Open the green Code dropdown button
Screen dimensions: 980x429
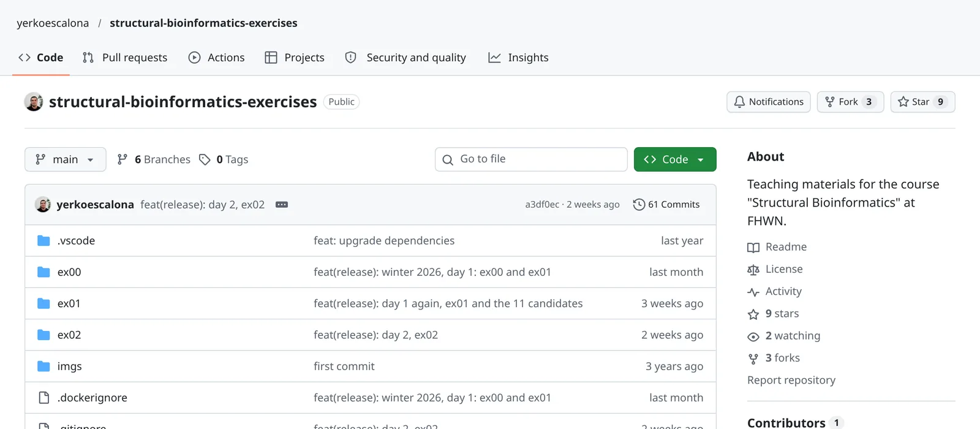(x=675, y=159)
